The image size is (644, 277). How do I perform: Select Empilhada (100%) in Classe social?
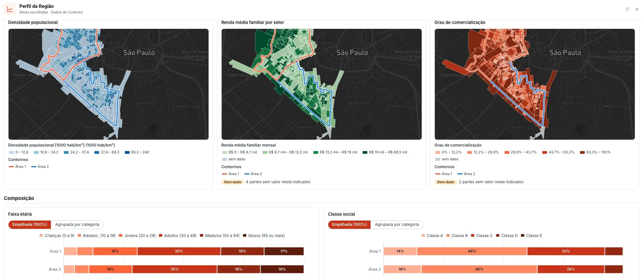[350, 225]
